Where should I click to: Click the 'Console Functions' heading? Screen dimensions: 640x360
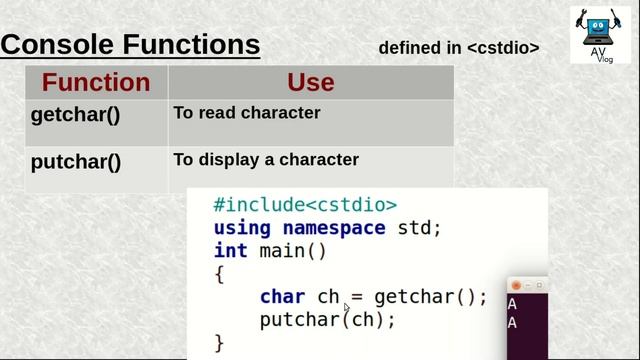pos(130,44)
